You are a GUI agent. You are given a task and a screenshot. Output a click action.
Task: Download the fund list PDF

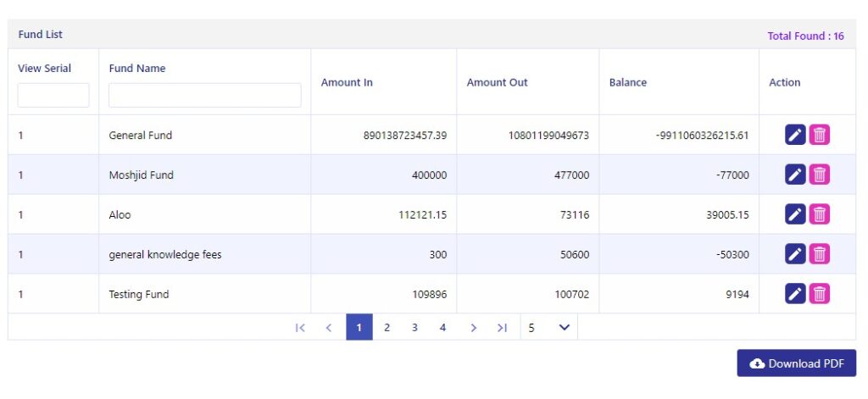pos(796,363)
